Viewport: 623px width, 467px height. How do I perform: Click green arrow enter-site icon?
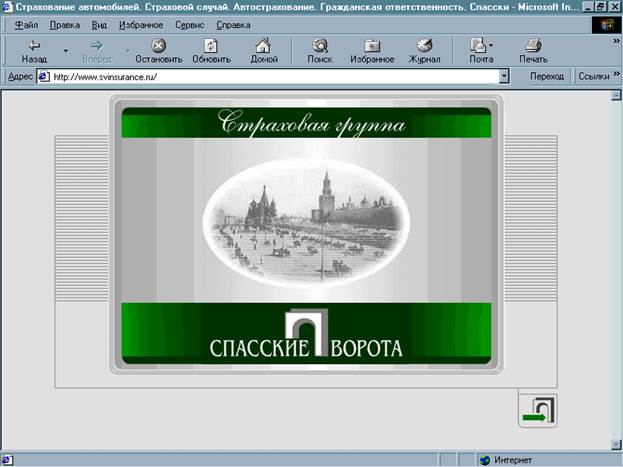(539, 411)
